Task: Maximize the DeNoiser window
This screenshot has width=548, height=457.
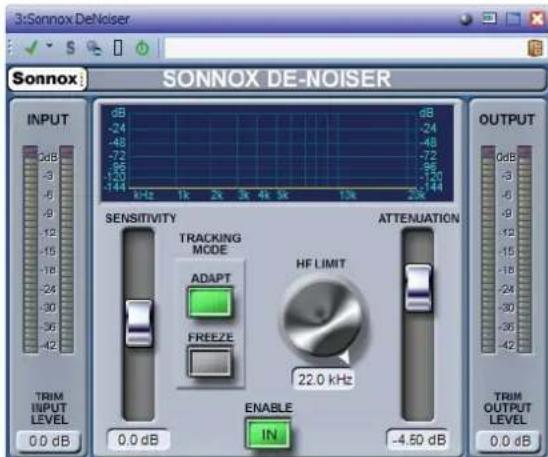Action: point(513,19)
